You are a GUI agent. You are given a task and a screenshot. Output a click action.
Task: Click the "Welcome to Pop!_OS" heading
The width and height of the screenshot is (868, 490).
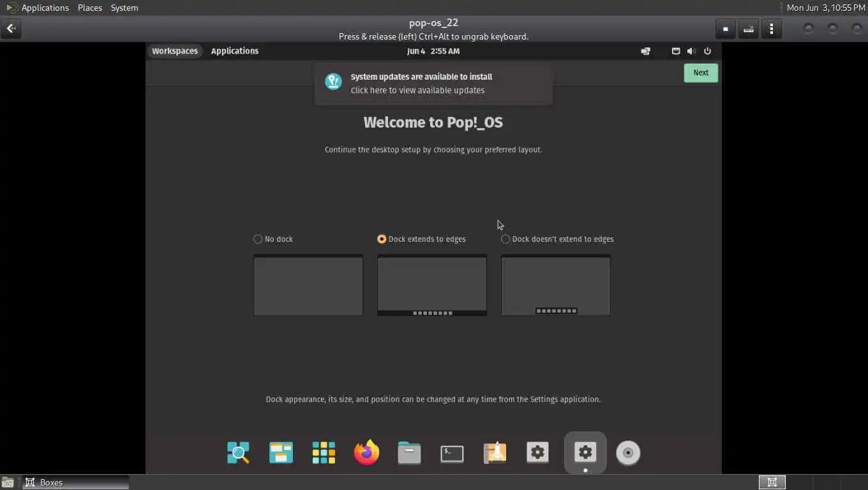pyautogui.click(x=433, y=122)
